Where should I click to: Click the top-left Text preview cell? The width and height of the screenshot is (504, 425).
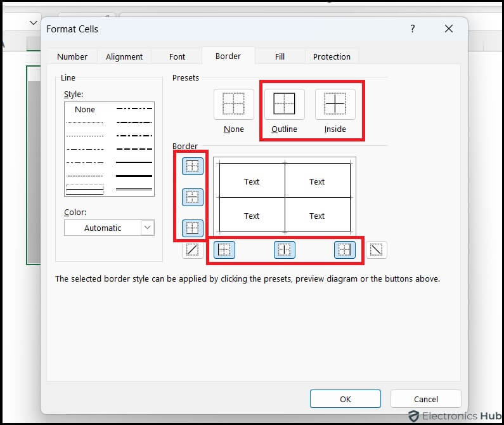[252, 181]
